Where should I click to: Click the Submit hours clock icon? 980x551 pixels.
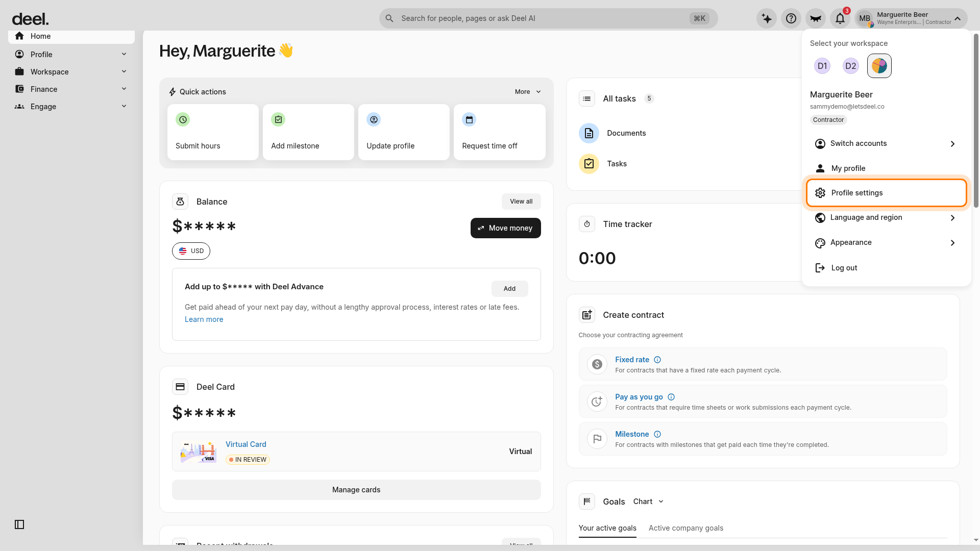pos(183,119)
